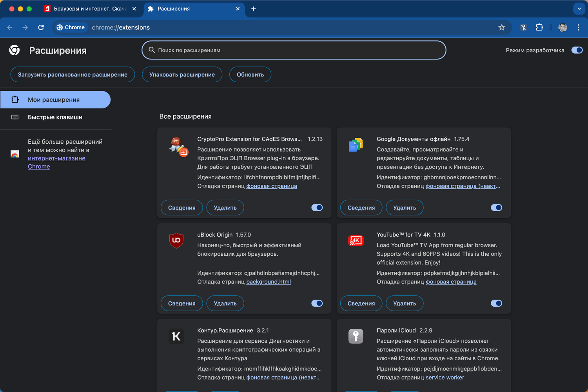Toggle YouTube for TV 4K extension

[x=497, y=303]
